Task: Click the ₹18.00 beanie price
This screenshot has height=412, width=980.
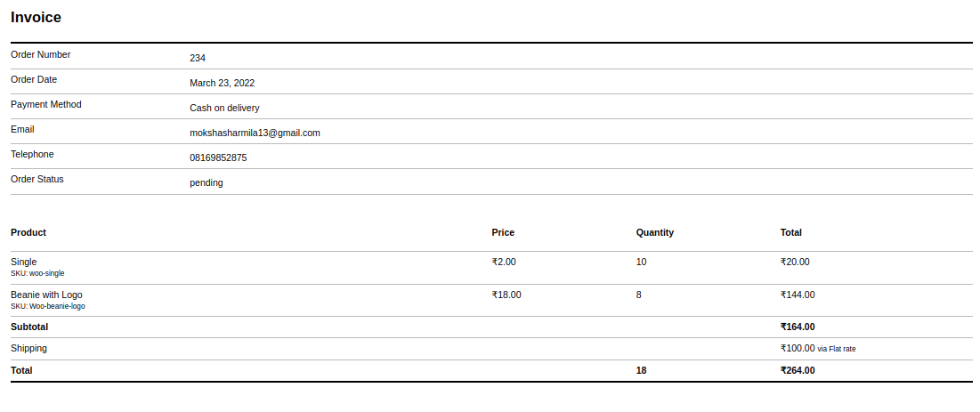Action: point(506,295)
